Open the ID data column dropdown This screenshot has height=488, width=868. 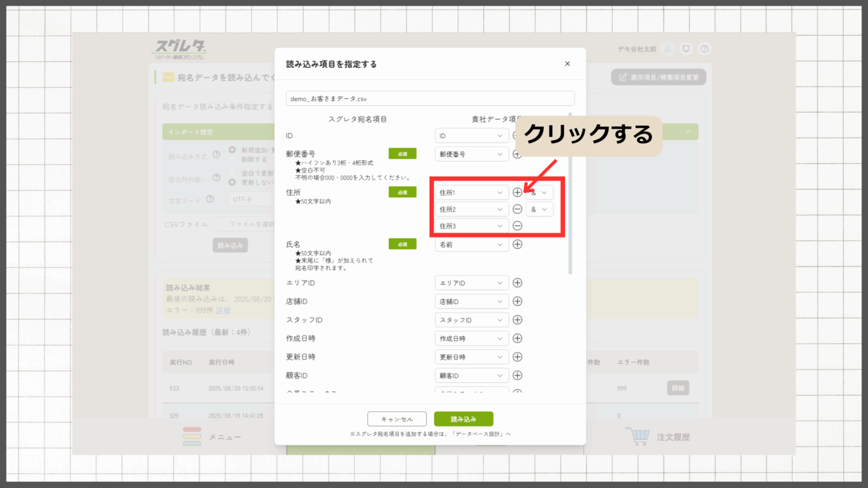471,136
